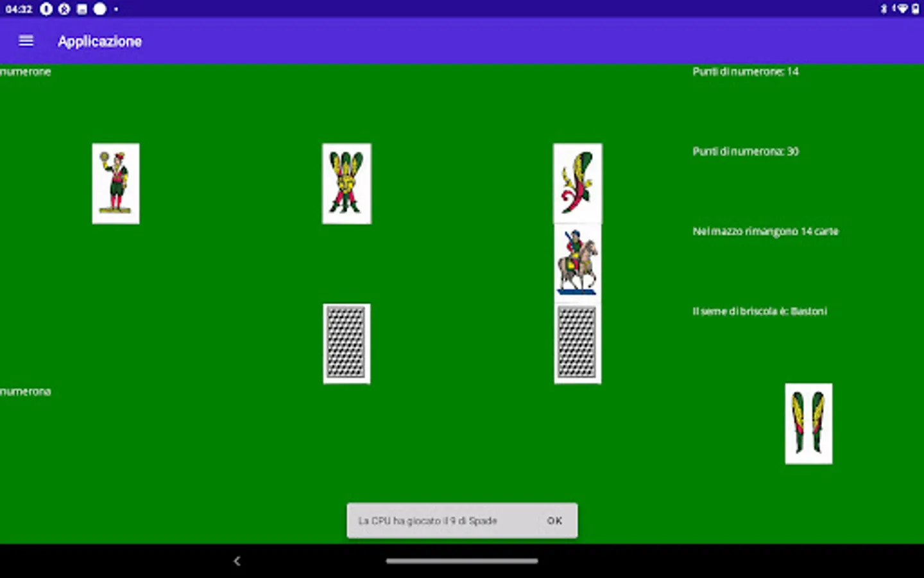Click the 'numerone' player name

pos(26,71)
